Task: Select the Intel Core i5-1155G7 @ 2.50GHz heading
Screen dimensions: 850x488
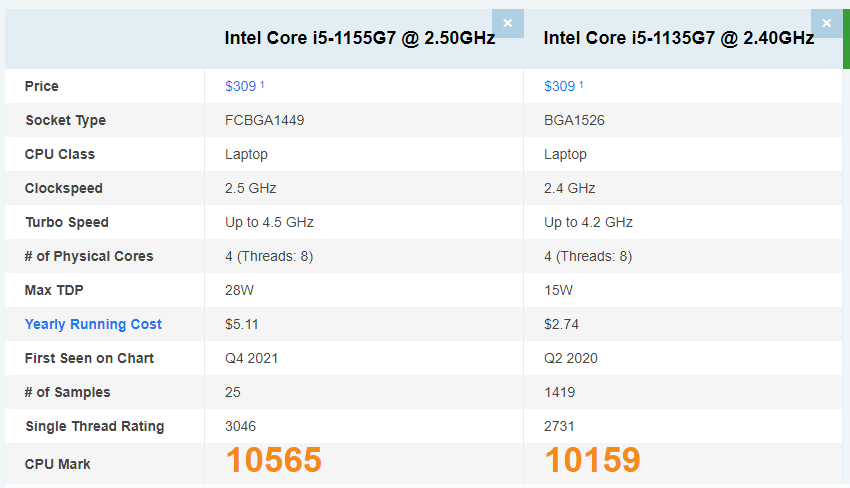Action: (359, 38)
